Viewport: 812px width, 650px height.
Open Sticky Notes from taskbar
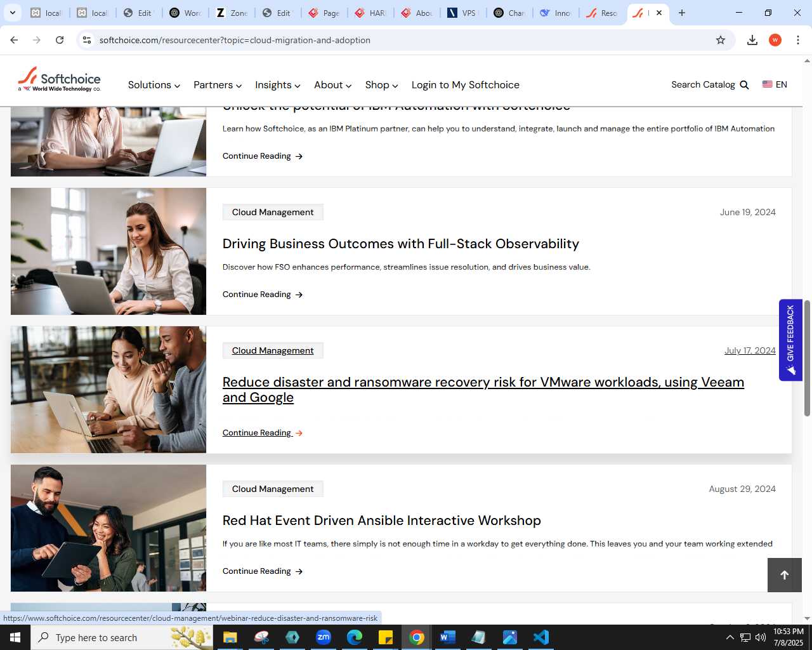pos(386,637)
